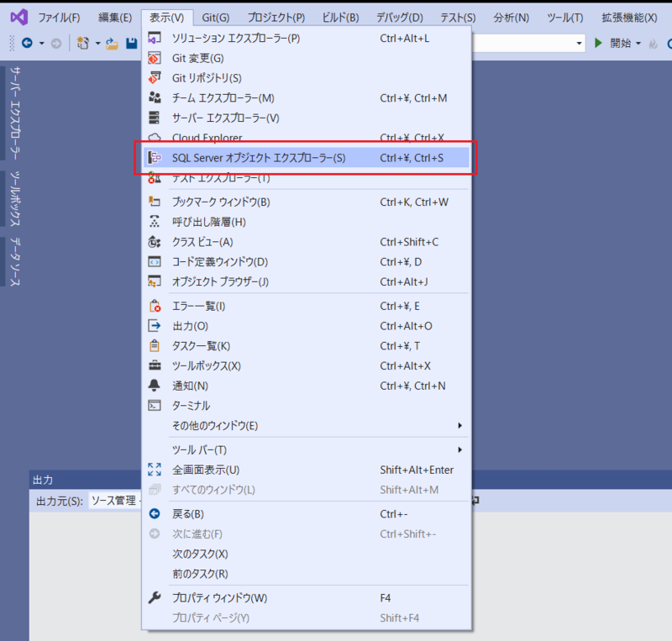This screenshot has width=672, height=641.
Task: Click the SQL Server オブジェクト エクスプローラー icon
Action: point(155,158)
